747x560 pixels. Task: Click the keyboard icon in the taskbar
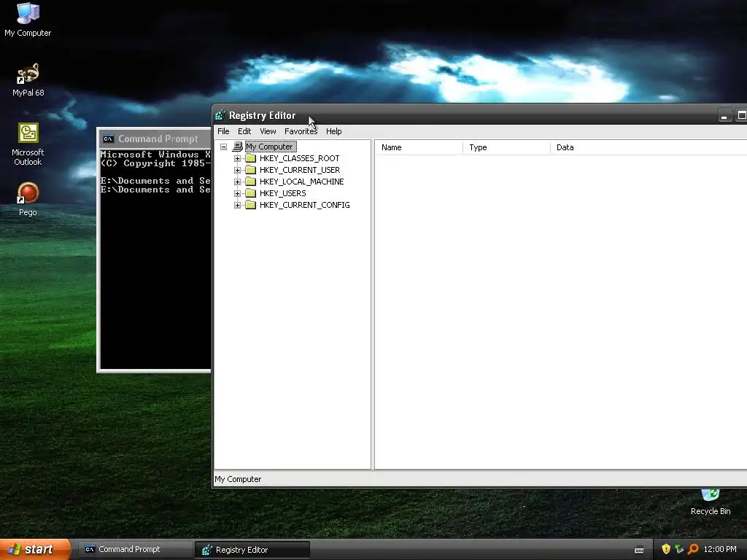pyautogui.click(x=639, y=550)
